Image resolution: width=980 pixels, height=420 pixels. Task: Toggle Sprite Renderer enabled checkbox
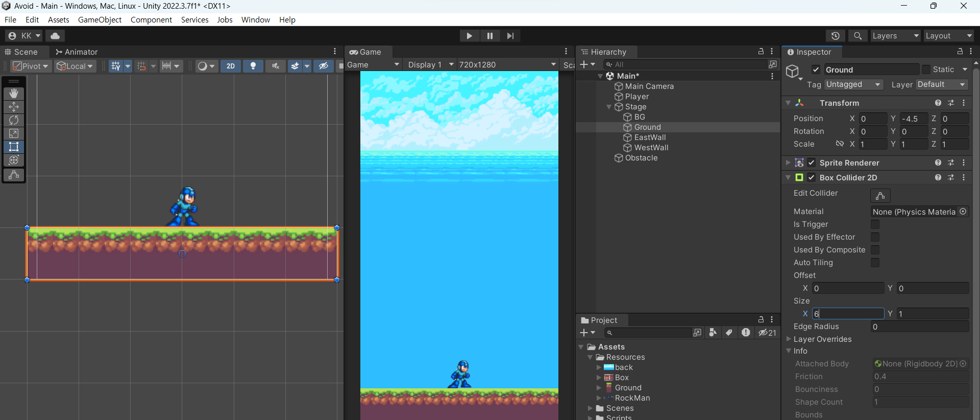[812, 162]
